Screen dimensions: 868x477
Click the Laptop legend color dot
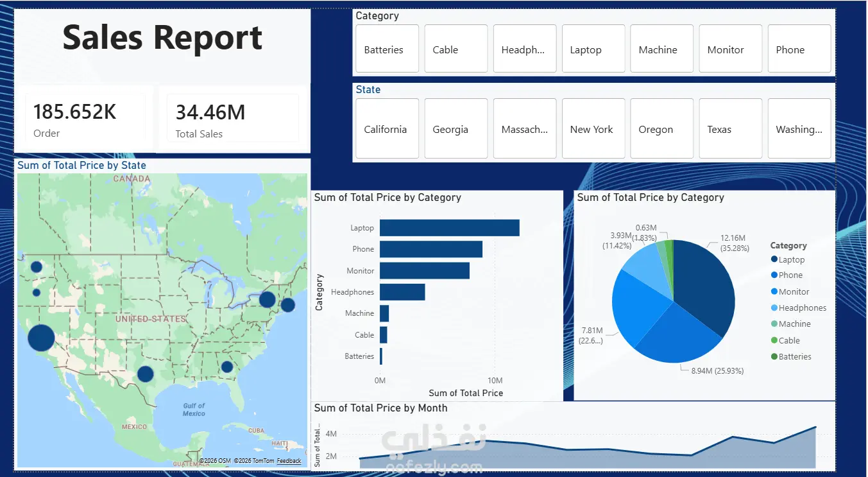coord(774,259)
